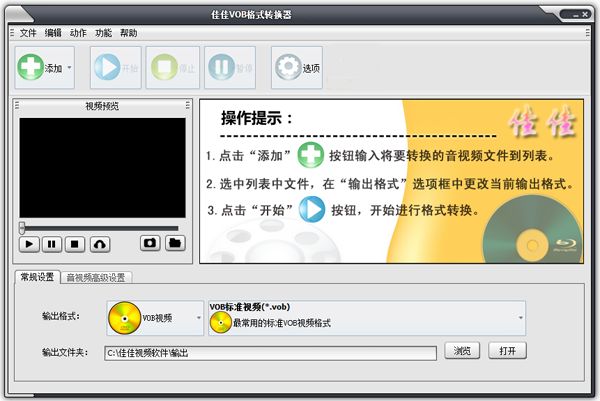The image size is (600, 401).
Task: Open the dropdown arrow beside 添加
Action: click(69, 67)
